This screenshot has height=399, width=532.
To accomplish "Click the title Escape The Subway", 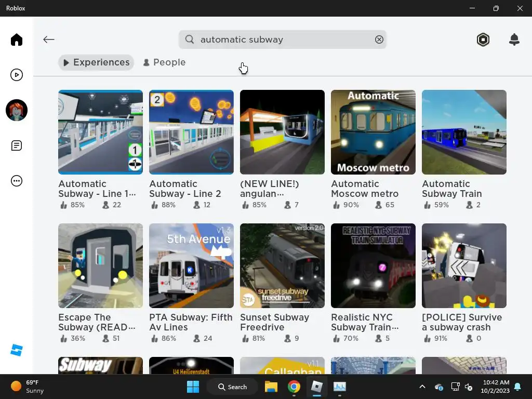I will 97,322.
